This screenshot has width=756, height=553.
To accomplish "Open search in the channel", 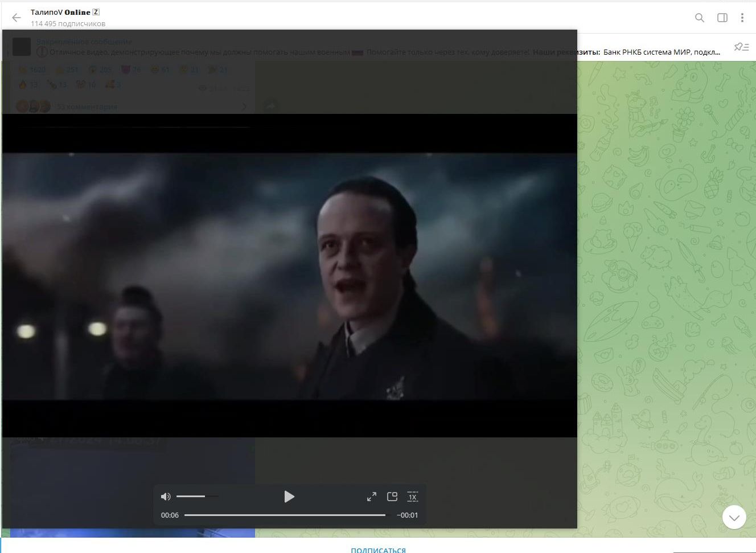I will pyautogui.click(x=700, y=18).
